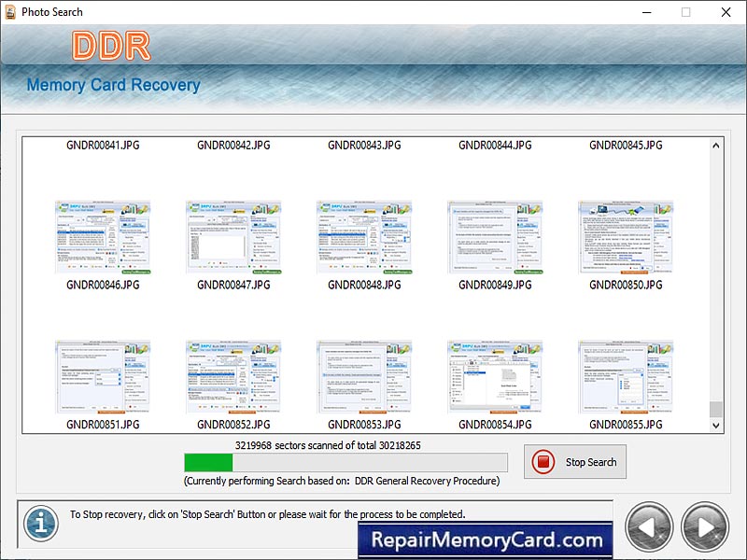Click the scroll up arrow of thumbnail list
747x560 pixels.
[x=716, y=146]
